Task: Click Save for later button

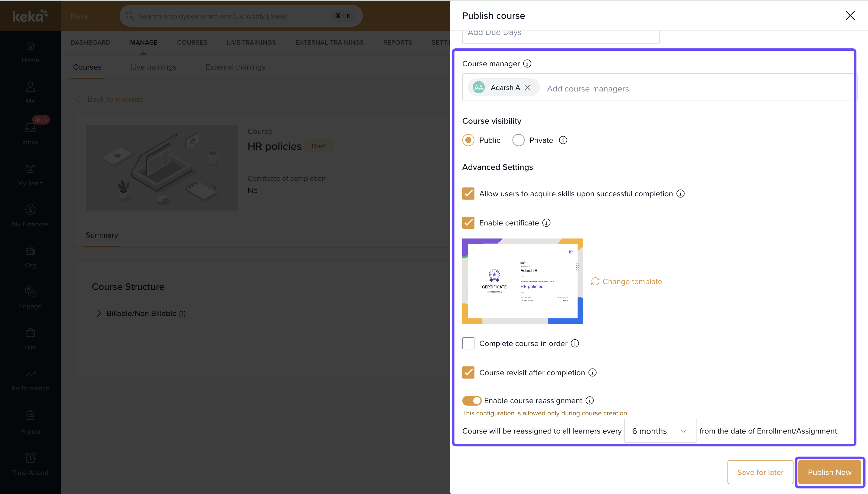Action: pyautogui.click(x=760, y=472)
